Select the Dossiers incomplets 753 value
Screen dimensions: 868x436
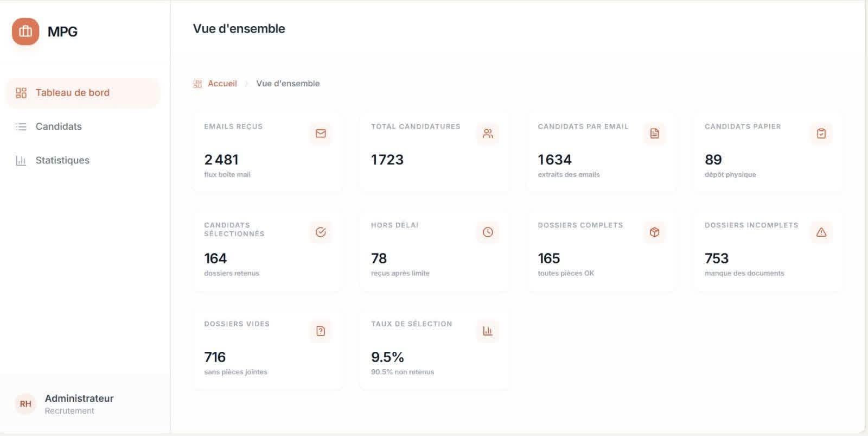[x=717, y=258]
